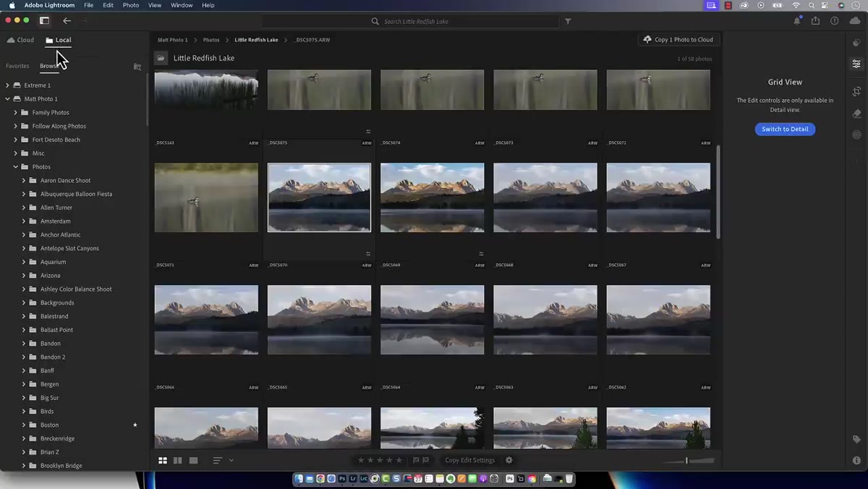Open Spotlight search in macOS menu bar
868x489 pixels.
tap(812, 5)
